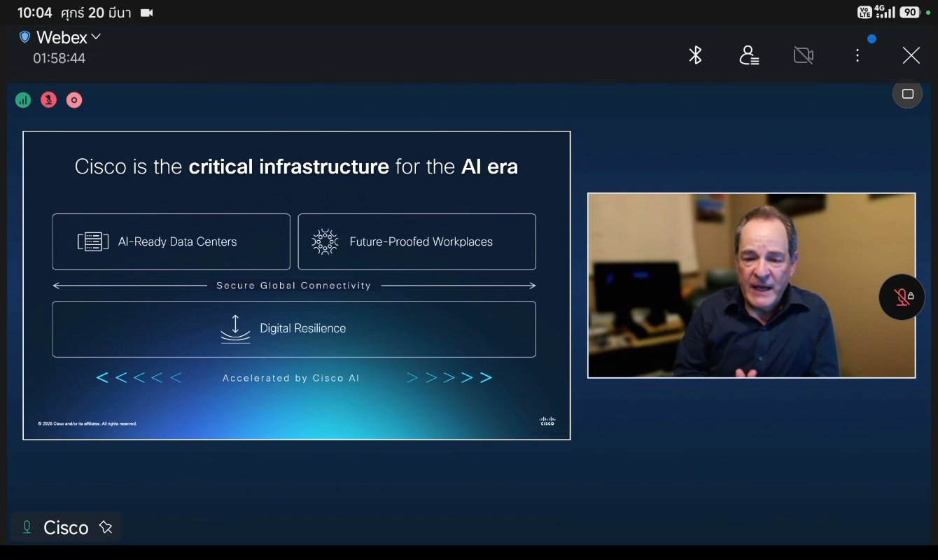Tap the pink recording indicator icon
The width and height of the screenshot is (938, 560).
click(x=74, y=100)
